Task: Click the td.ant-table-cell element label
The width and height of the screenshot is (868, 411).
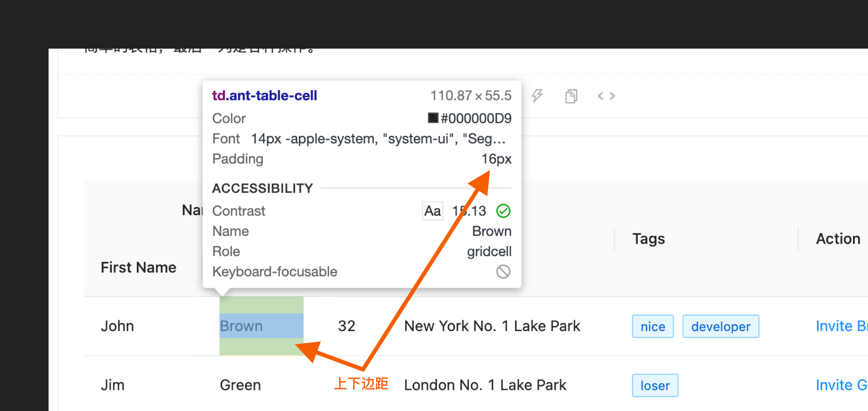Action: (x=264, y=96)
